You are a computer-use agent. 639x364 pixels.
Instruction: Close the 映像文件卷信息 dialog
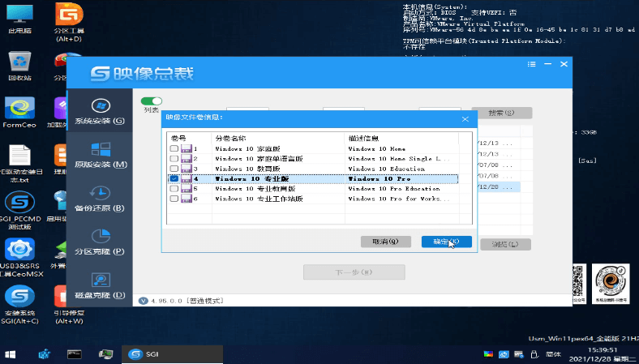465,119
